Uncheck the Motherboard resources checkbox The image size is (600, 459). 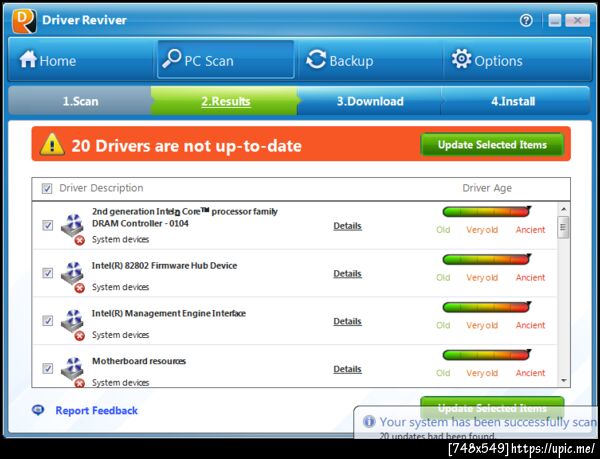coord(47,368)
